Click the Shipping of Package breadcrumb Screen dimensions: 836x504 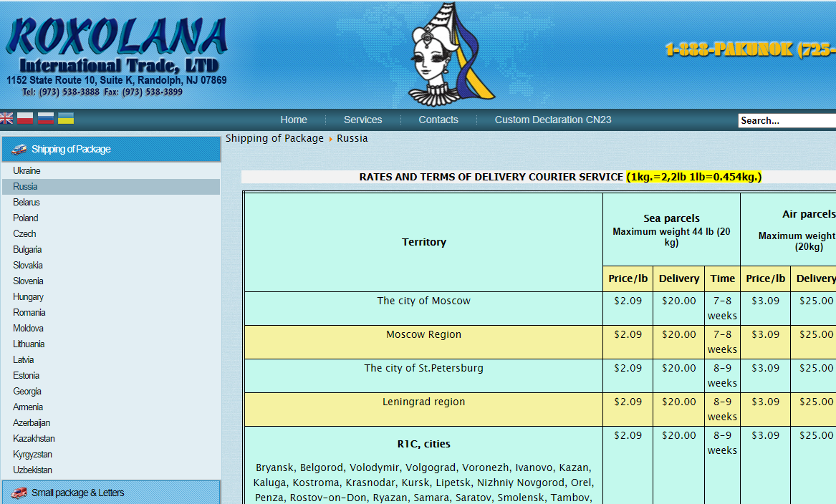pos(274,138)
